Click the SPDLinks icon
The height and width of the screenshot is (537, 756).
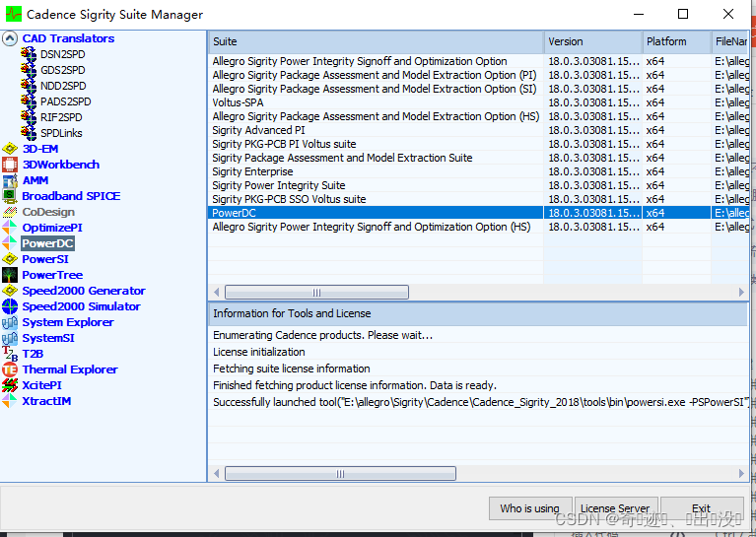click(x=29, y=133)
